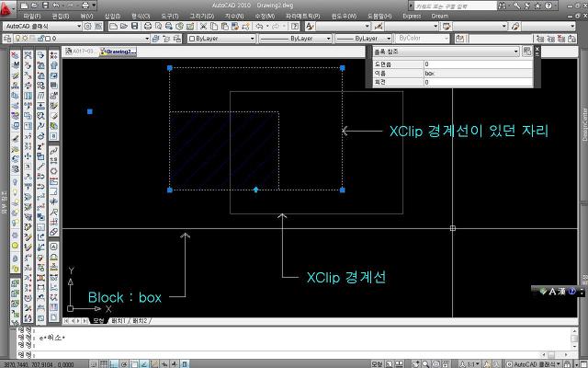
Task: Open the 수정(M) menu
Action: (265, 17)
